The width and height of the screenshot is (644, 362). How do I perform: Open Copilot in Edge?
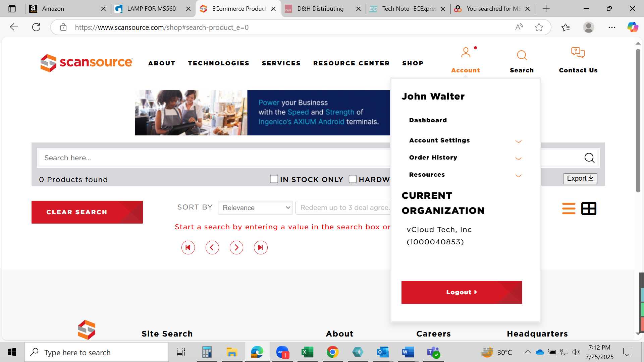633,27
